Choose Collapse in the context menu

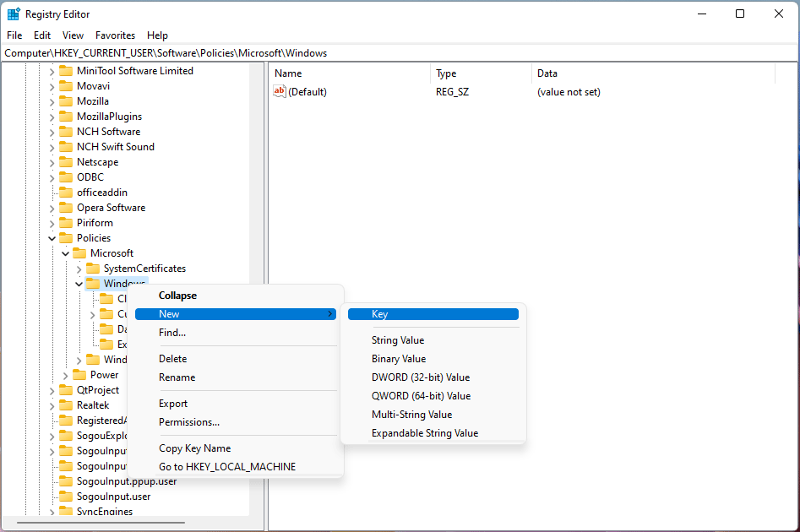point(236,296)
